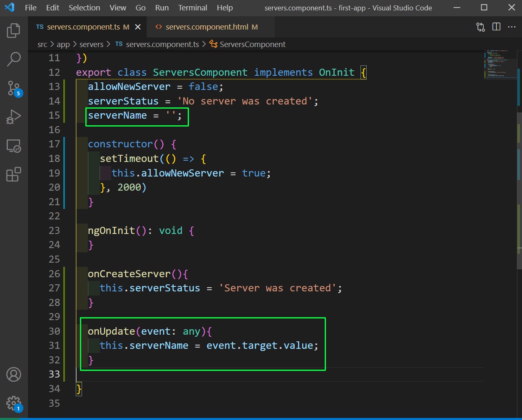Click on 'OnInit' in class declaration

tap(337, 72)
